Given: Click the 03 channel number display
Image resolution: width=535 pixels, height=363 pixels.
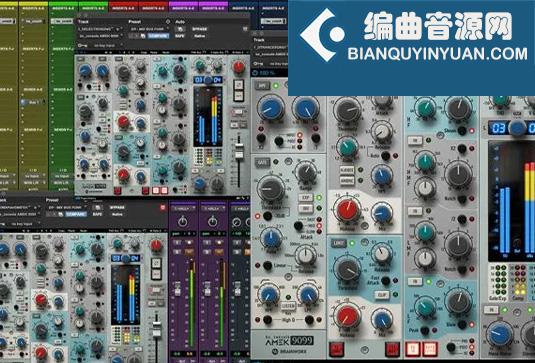Looking at the screenshot, I should coord(498,128).
